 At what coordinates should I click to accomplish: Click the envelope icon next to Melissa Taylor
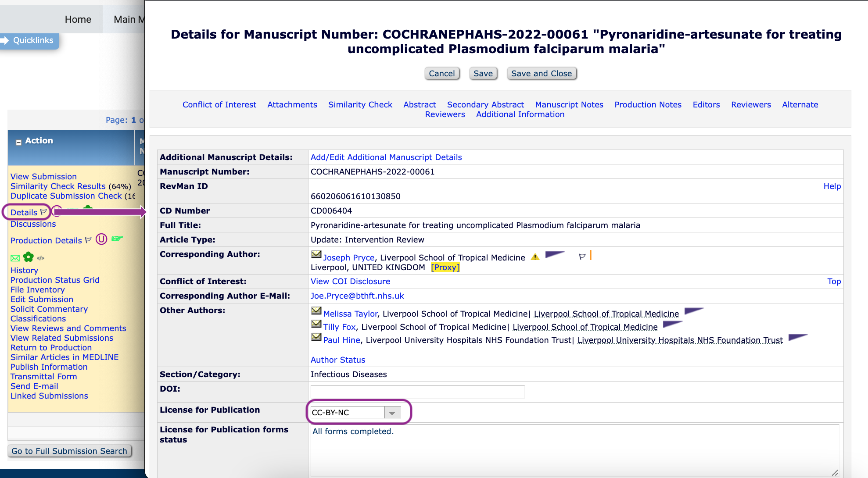tap(316, 310)
